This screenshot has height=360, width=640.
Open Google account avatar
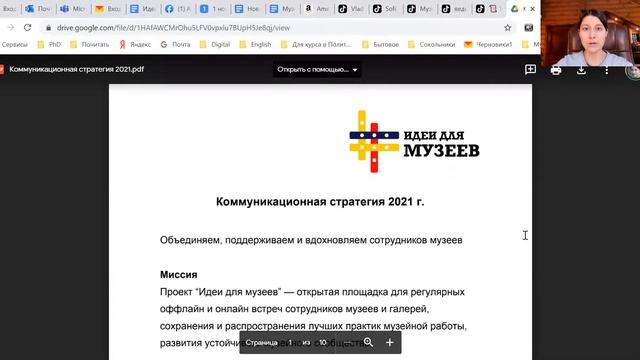coord(633,71)
